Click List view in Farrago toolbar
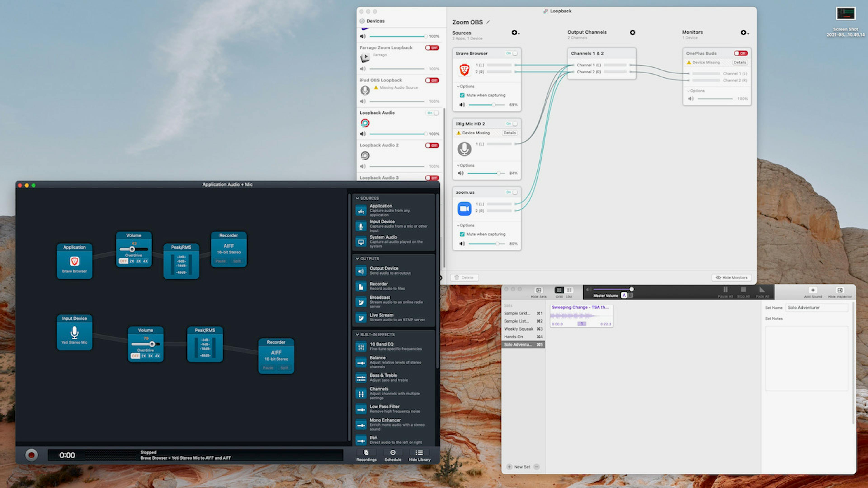Image resolution: width=868 pixels, height=488 pixels. click(x=569, y=290)
